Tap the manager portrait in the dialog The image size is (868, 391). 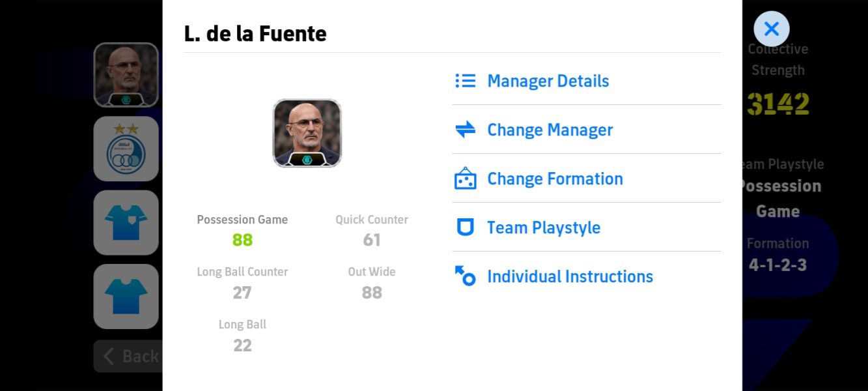(307, 133)
